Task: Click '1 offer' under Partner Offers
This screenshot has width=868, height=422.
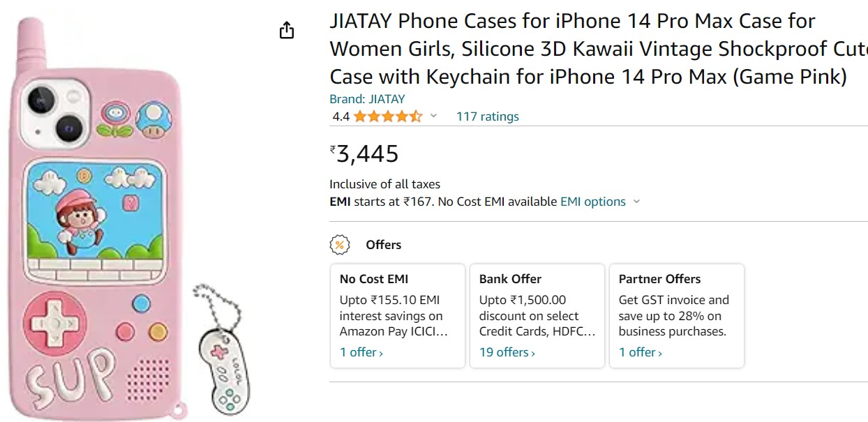Action: point(640,352)
